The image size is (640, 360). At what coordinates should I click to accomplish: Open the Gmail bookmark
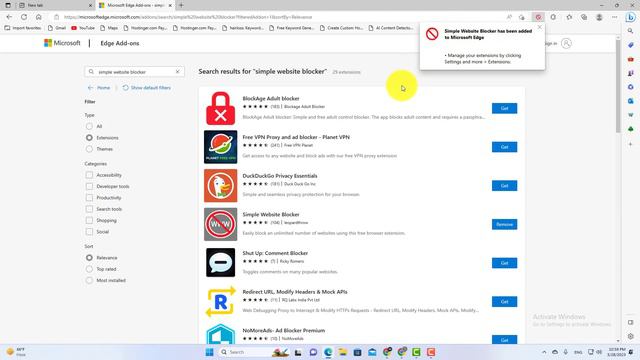point(57,28)
